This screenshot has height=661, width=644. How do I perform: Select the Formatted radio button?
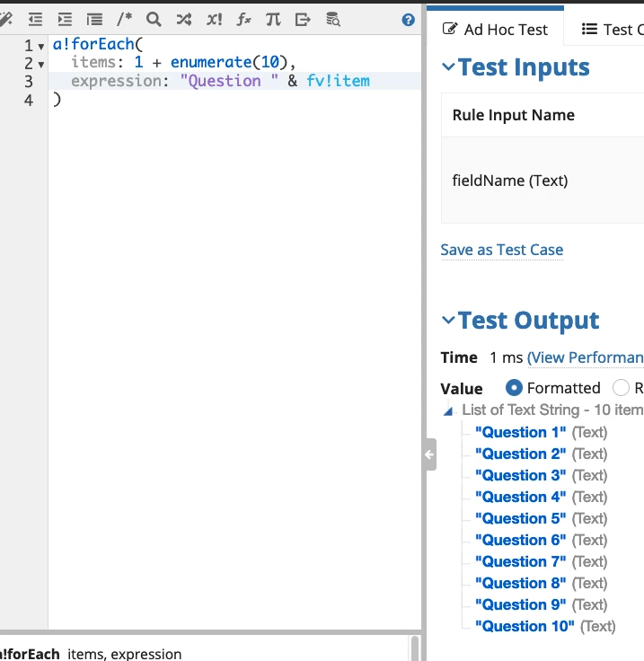514,388
